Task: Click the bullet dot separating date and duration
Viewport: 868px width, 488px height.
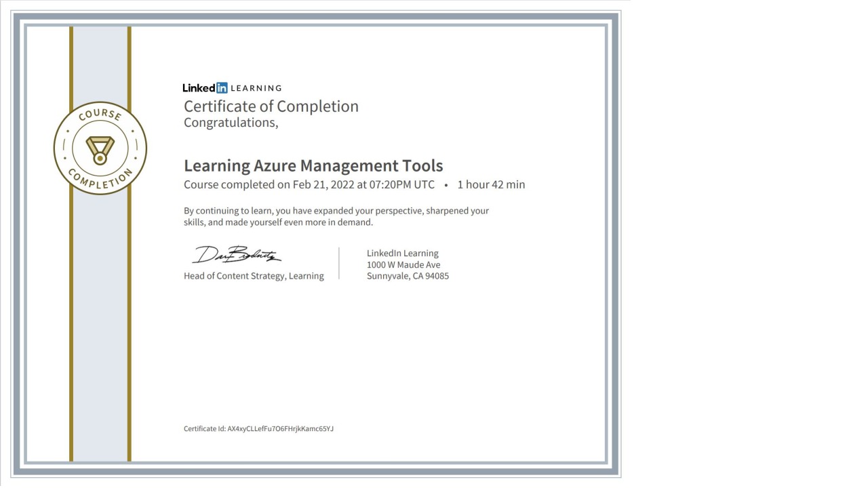Action: point(446,185)
